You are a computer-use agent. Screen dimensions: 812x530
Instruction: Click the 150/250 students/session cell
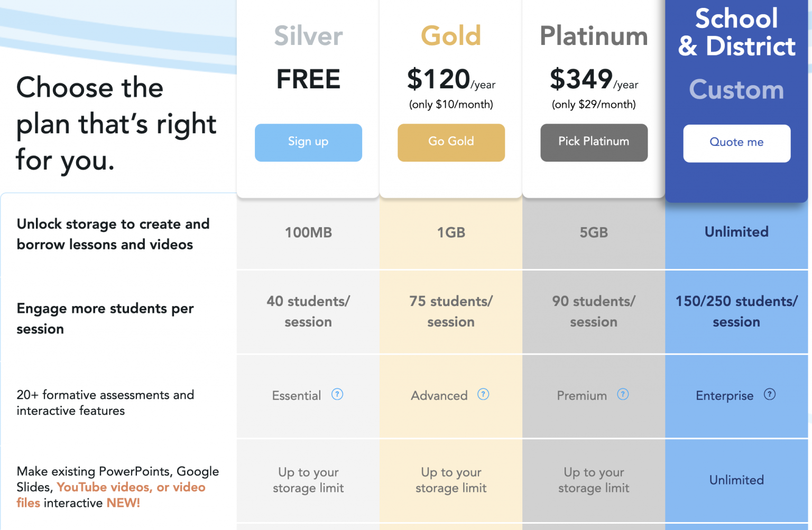736,311
